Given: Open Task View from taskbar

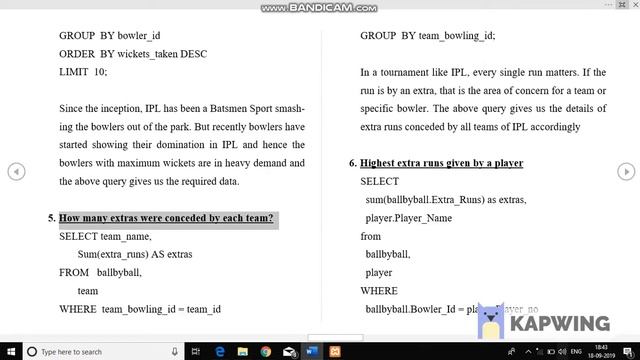Looking at the screenshot, I should pos(196,351).
